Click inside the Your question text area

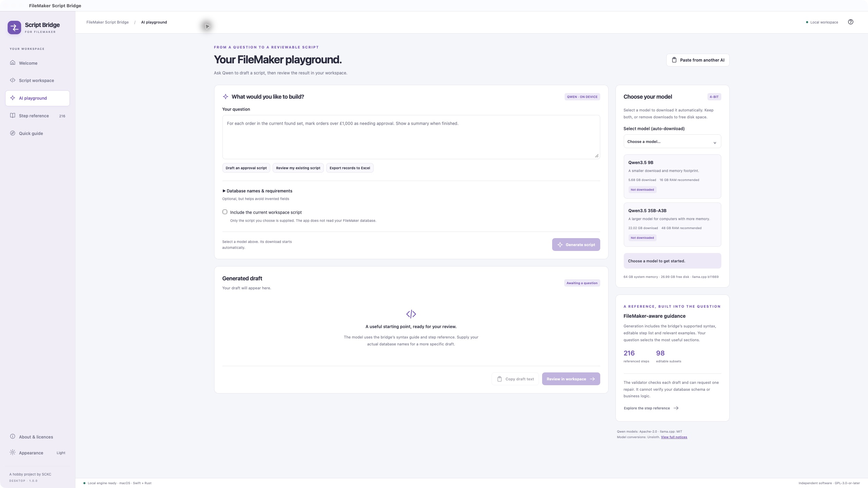[x=411, y=137]
